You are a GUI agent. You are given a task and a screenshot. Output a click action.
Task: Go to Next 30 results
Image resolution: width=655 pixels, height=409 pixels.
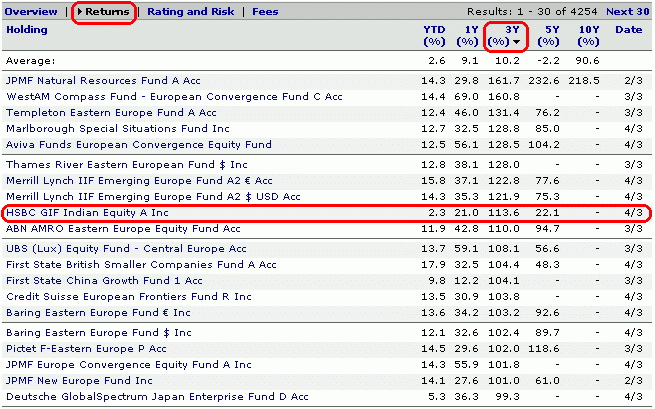point(627,12)
